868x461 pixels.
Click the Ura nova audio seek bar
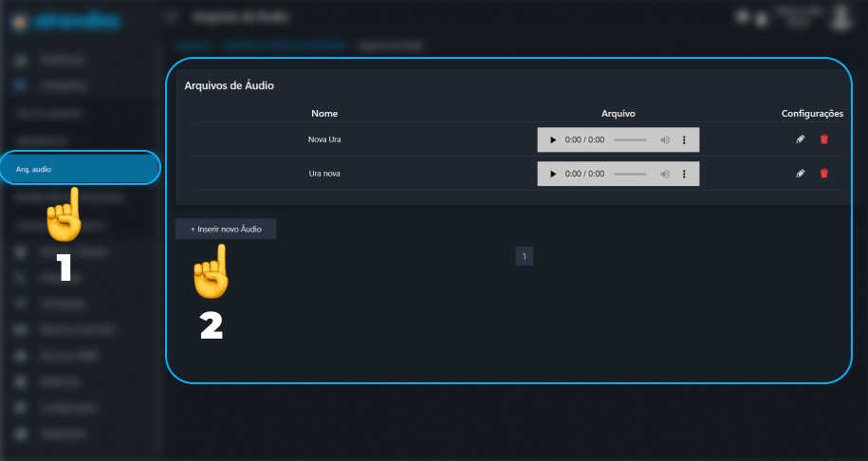pyautogui.click(x=630, y=174)
